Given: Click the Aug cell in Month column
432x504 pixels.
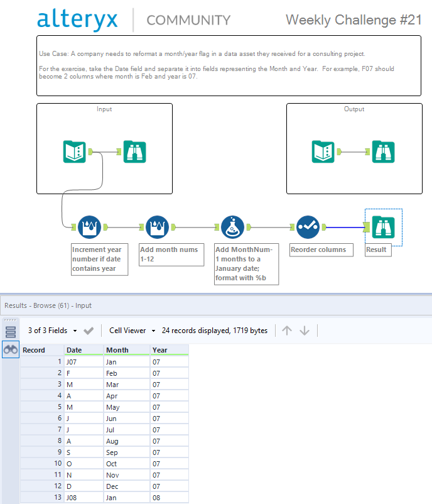Looking at the screenshot, I should point(127,441).
